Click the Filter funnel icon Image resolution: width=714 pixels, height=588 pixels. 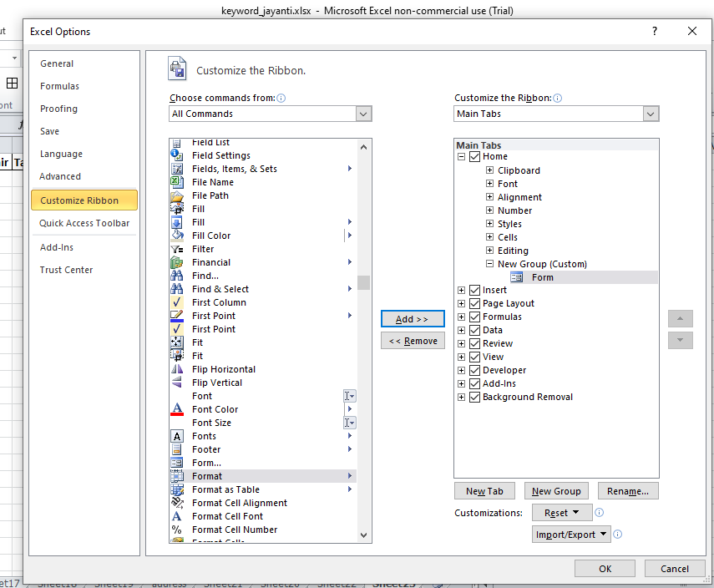point(177,249)
